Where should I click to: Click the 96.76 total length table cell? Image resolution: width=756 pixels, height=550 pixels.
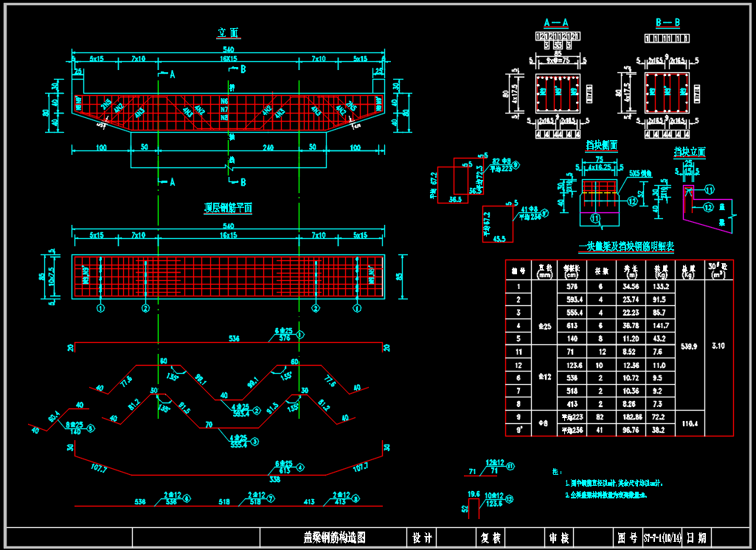[x=631, y=430]
